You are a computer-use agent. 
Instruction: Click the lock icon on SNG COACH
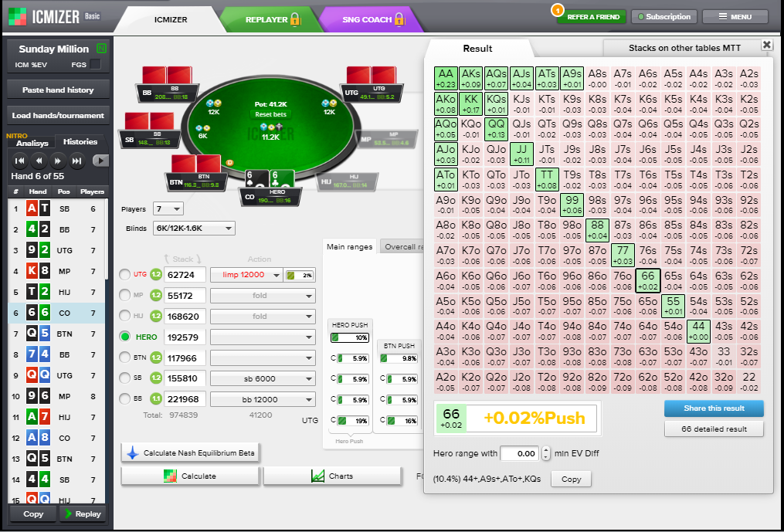point(399,19)
